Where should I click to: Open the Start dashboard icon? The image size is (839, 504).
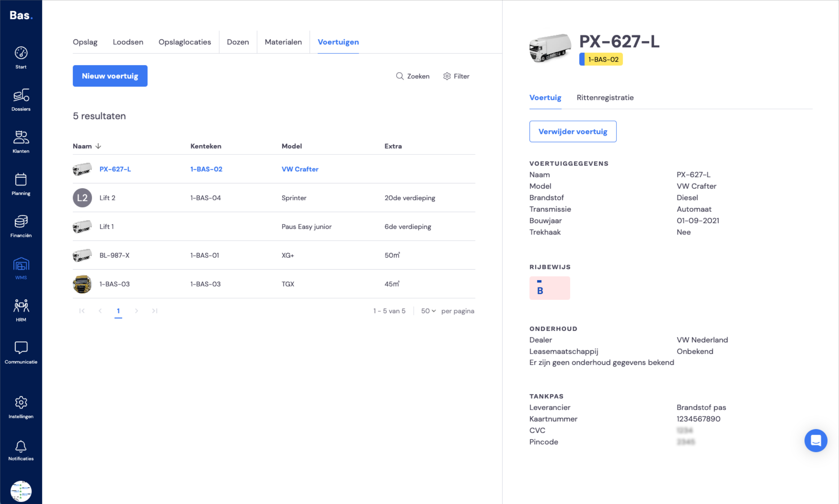(x=21, y=53)
